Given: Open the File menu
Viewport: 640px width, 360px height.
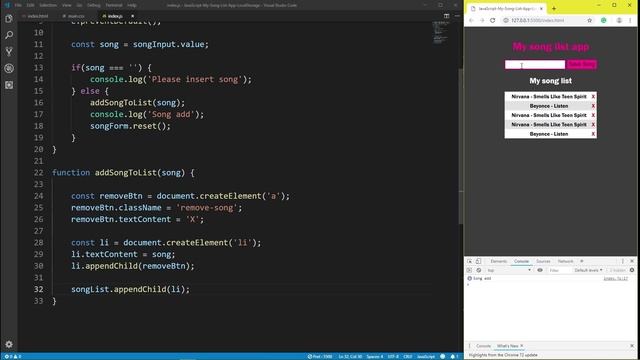Looking at the screenshot, I should [18, 5].
